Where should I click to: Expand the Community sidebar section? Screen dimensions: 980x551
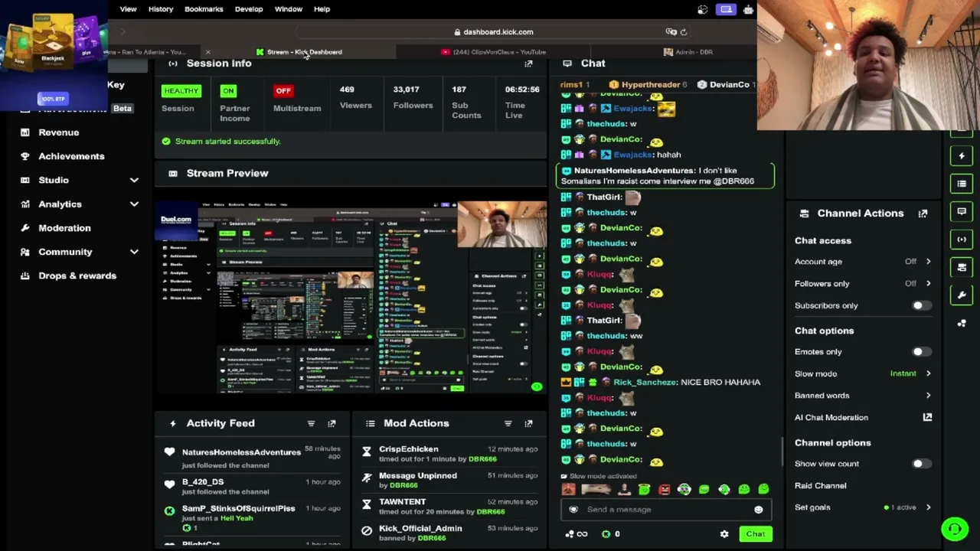coord(134,252)
